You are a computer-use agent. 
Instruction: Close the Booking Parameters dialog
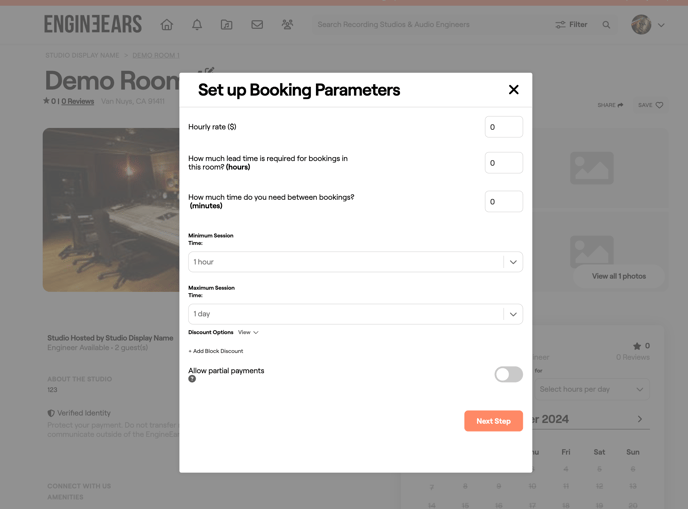tap(513, 90)
